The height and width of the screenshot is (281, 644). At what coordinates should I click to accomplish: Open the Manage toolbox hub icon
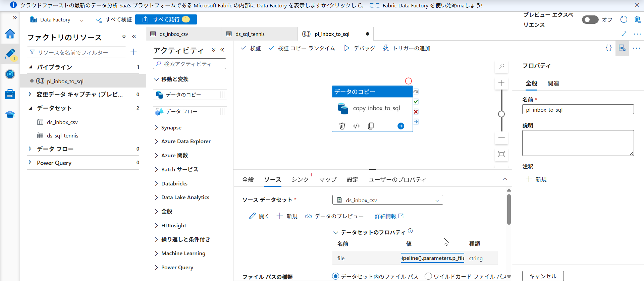(x=10, y=94)
